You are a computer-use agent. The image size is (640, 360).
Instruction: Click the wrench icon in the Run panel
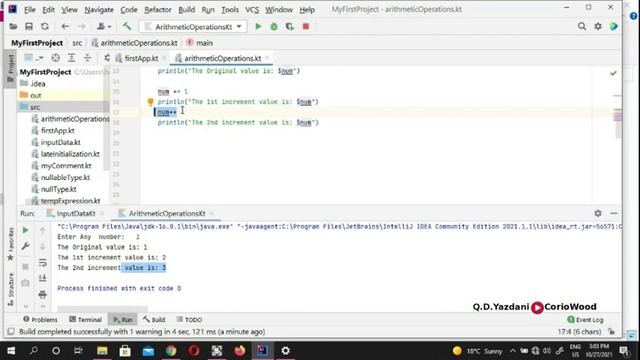pyautogui.click(x=25, y=246)
